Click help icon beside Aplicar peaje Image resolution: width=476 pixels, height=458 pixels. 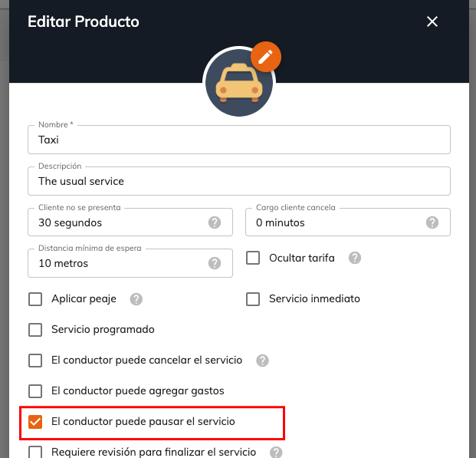pos(136,299)
